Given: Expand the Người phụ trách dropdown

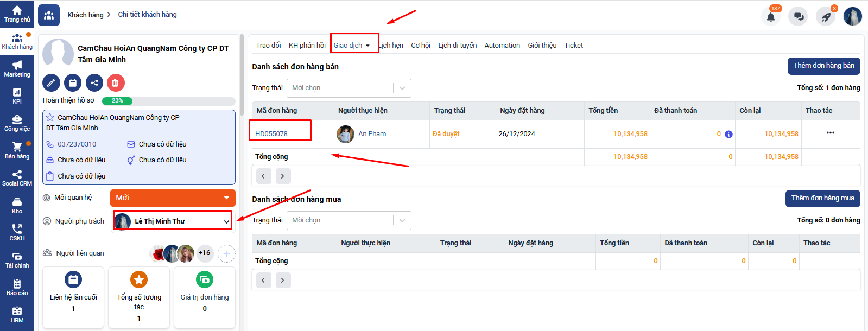Looking at the screenshot, I should coord(226,221).
